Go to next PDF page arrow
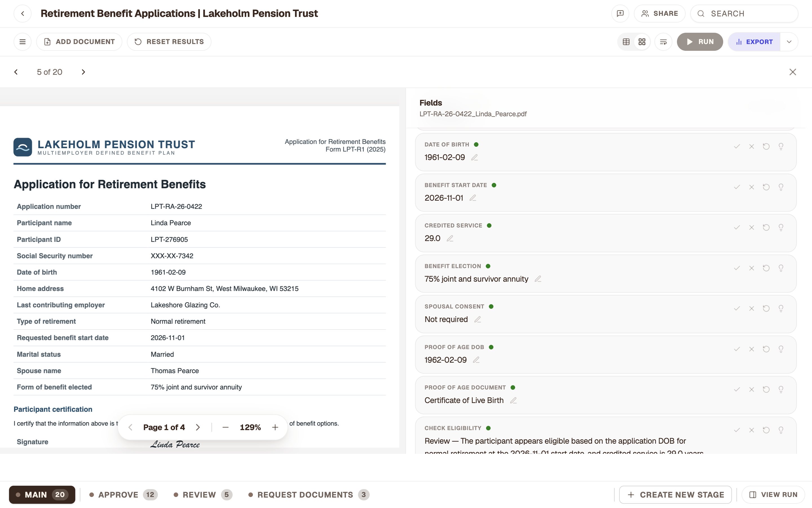Screen dimensions: 812x508 [x=198, y=427]
